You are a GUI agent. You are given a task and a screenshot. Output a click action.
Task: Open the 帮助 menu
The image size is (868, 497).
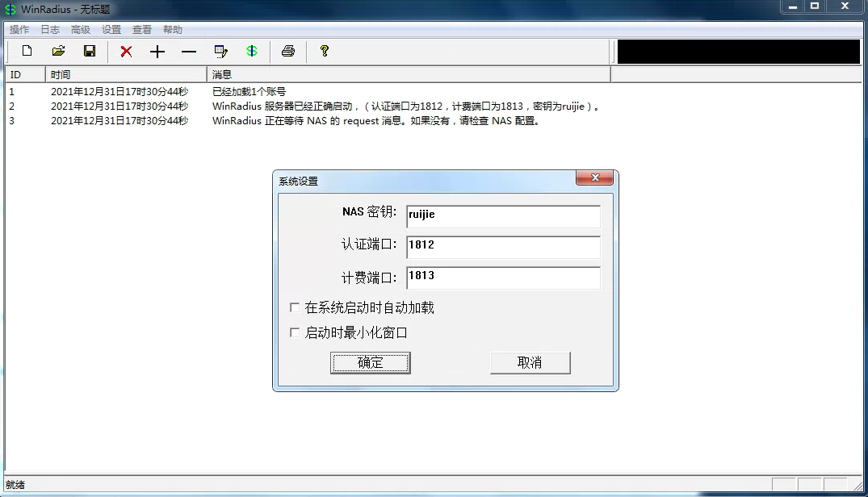tap(173, 29)
